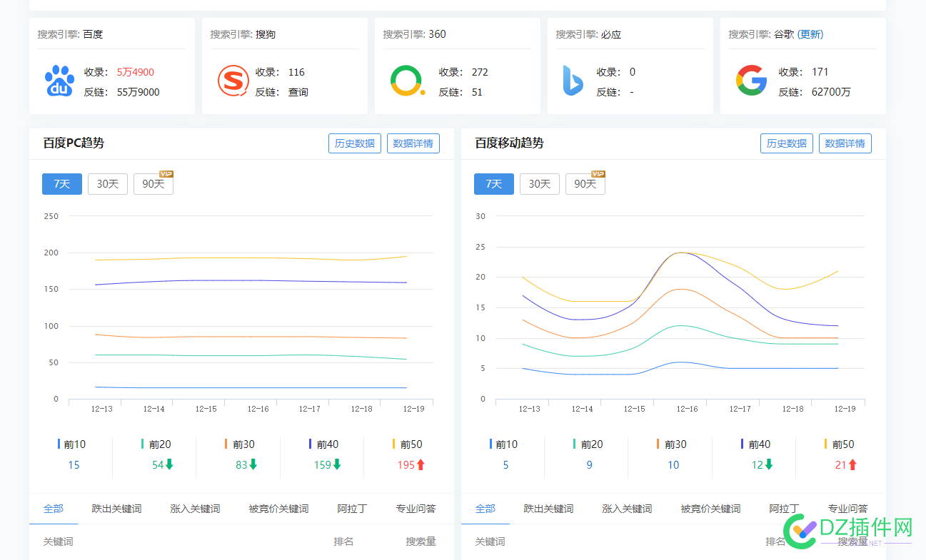
Task: Click PC chart 12-16 date label
Action: click(258, 409)
